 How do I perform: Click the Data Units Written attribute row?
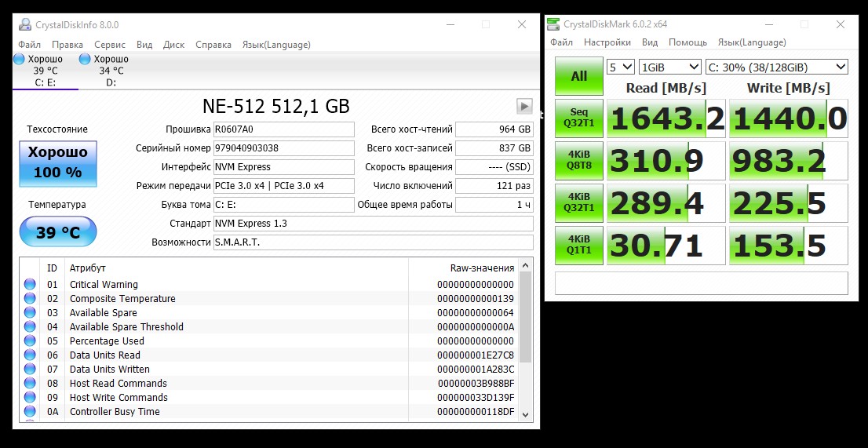(x=270, y=369)
